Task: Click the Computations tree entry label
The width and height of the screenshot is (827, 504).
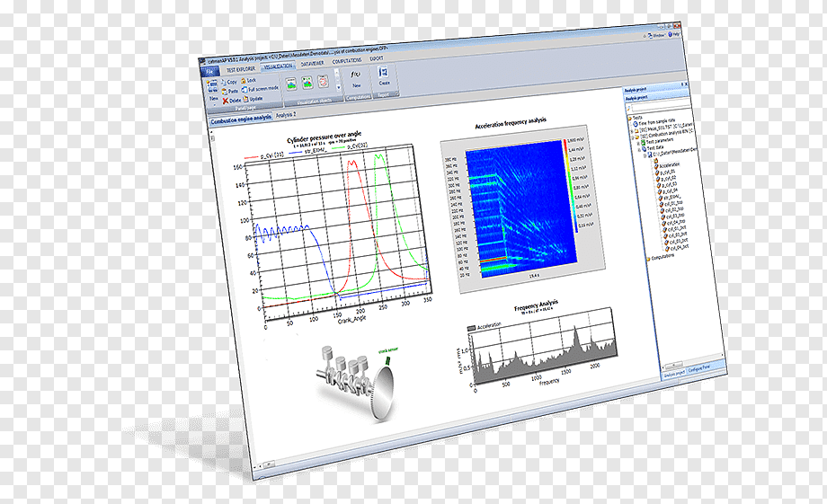Action: click(x=663, y=256)
